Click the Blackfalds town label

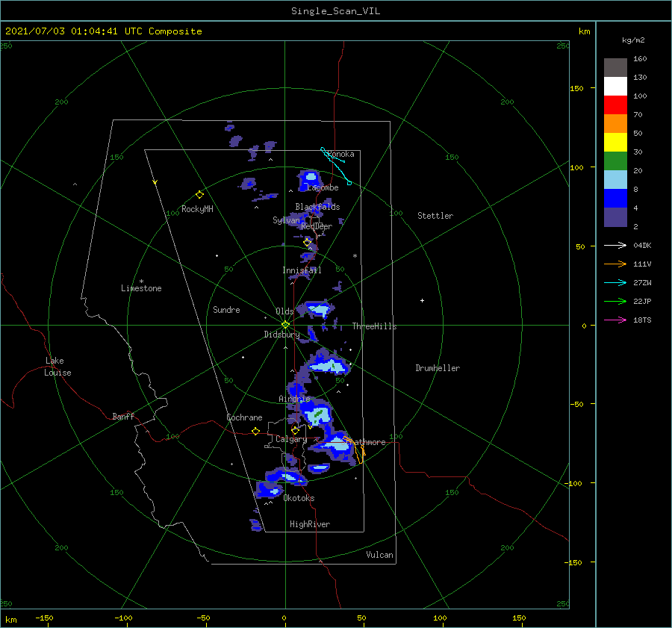pos(317,207)
